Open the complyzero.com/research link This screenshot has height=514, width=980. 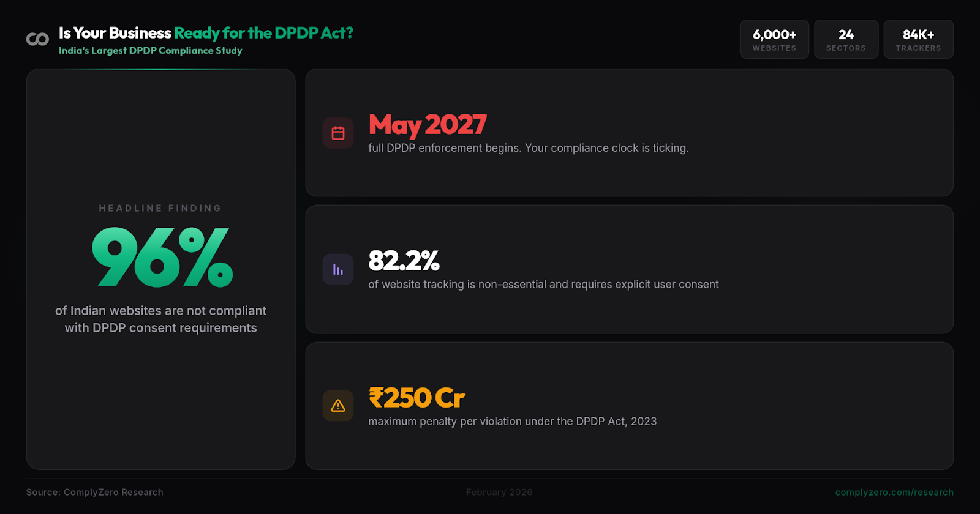(894, 493)
